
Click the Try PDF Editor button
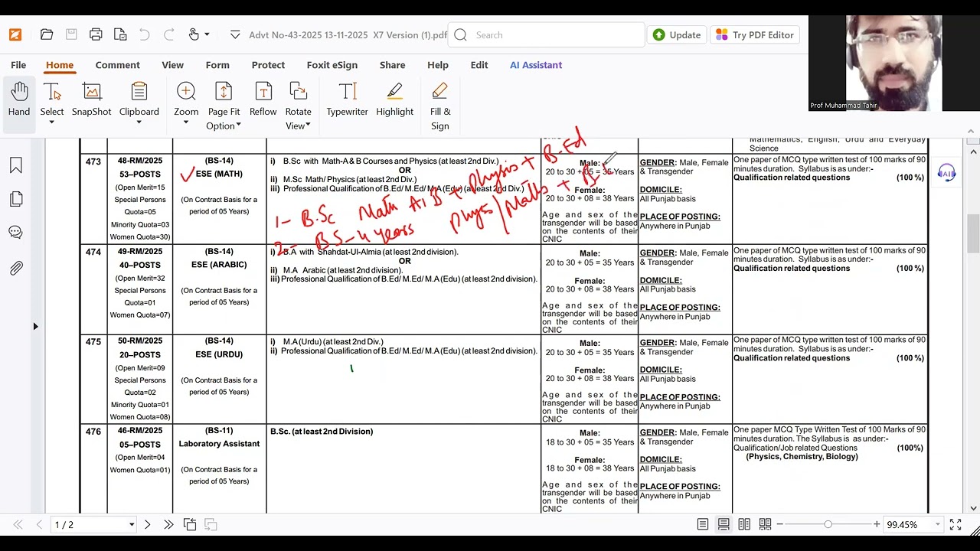pos(756,34)
